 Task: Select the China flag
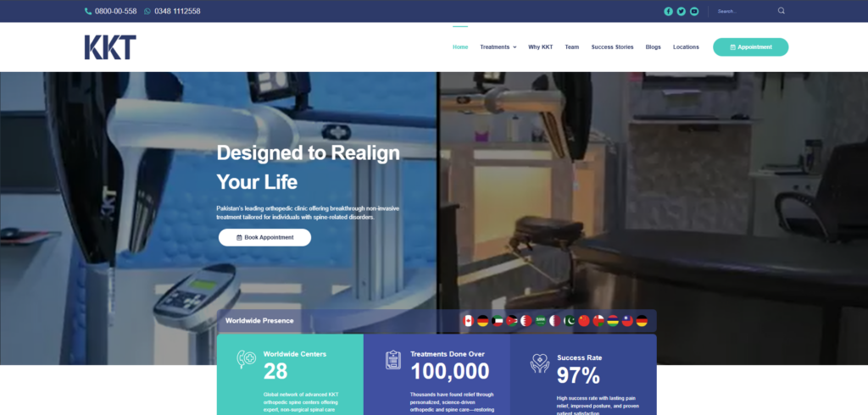(x=584, y=321)
